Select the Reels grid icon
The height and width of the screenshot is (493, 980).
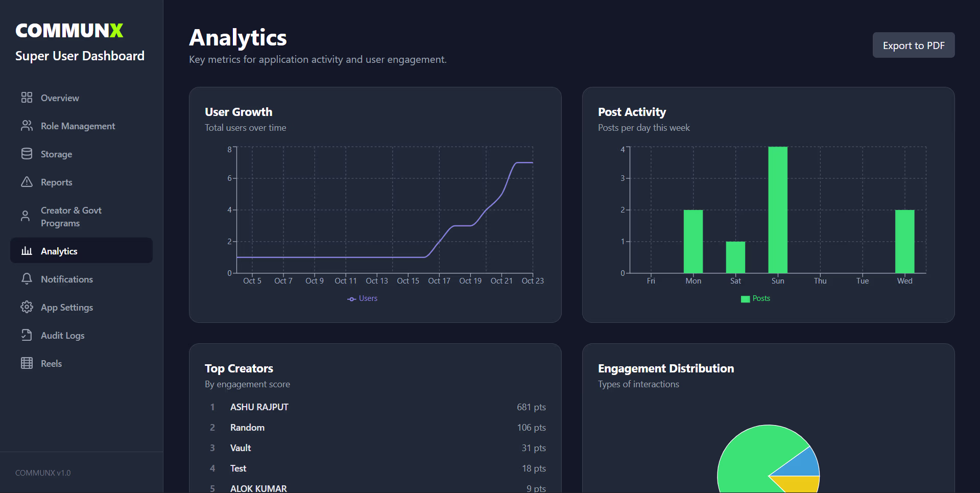click(27, 363)
